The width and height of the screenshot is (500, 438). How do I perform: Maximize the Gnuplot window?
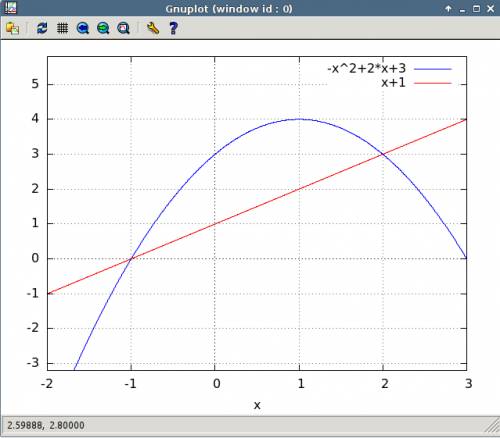(x=476, y=9)
